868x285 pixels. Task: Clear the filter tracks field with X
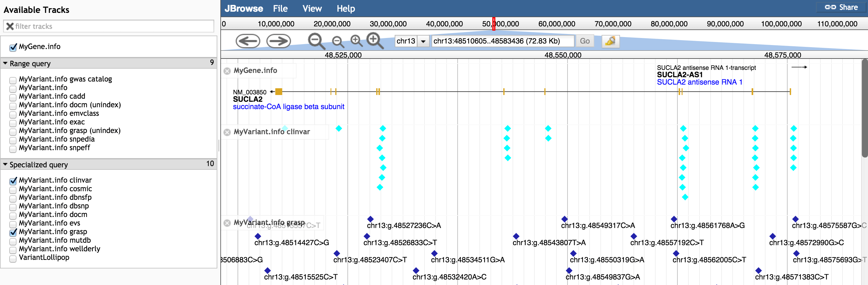[10, 26]
